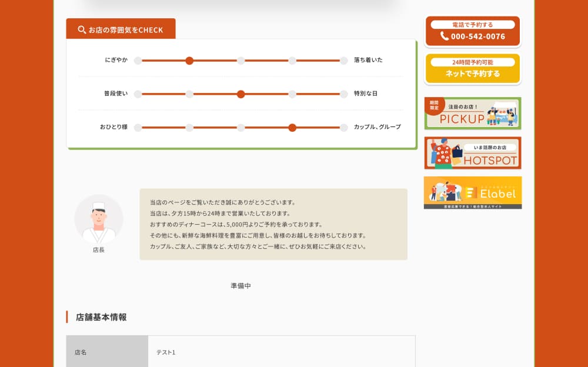Open the いま話題のお店 HOTSPOT banner
This screenshot has width=588, height=367.
click(x=472, y=152)
